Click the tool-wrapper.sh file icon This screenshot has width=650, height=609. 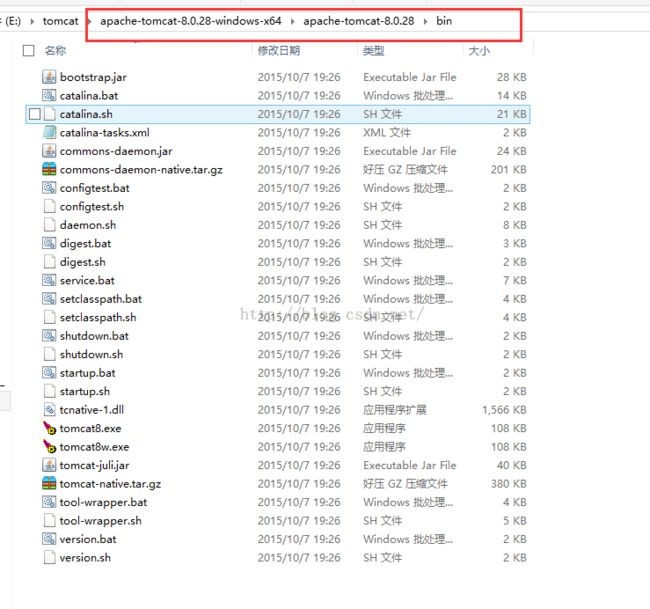click(49, 520)
